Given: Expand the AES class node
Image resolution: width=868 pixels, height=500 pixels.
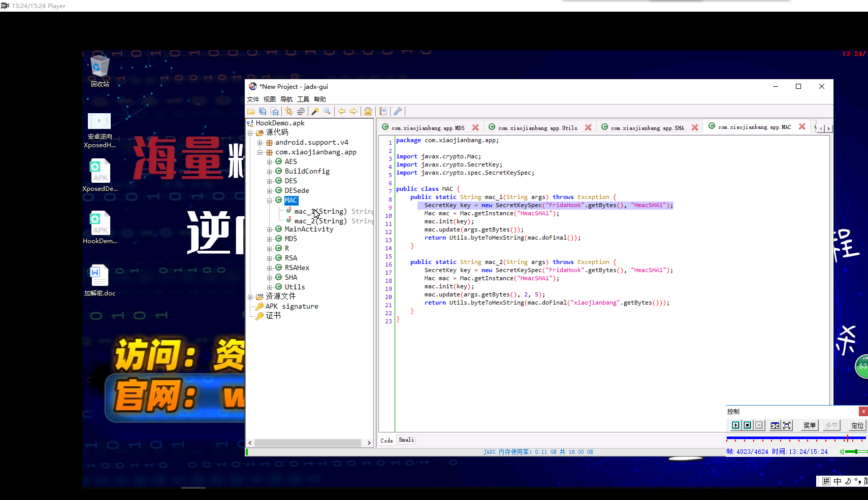Looking at the screenshot, I should (270, 162).
